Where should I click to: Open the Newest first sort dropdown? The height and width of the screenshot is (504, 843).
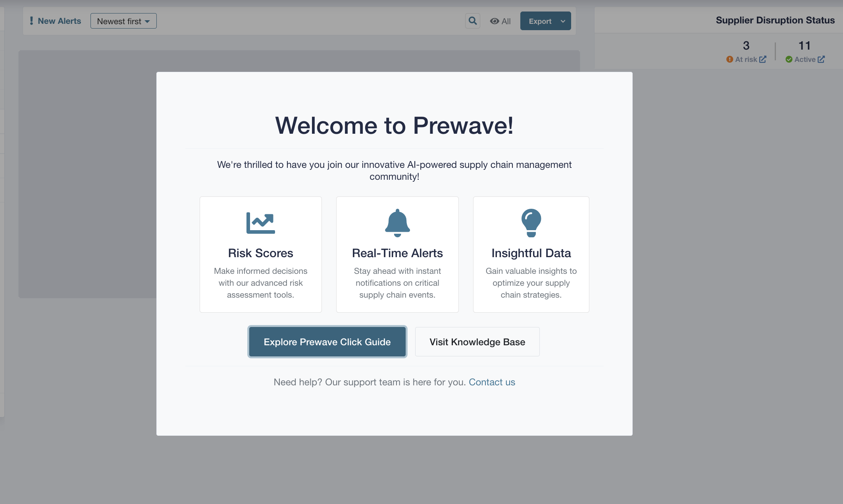click(x=123, y=21)
